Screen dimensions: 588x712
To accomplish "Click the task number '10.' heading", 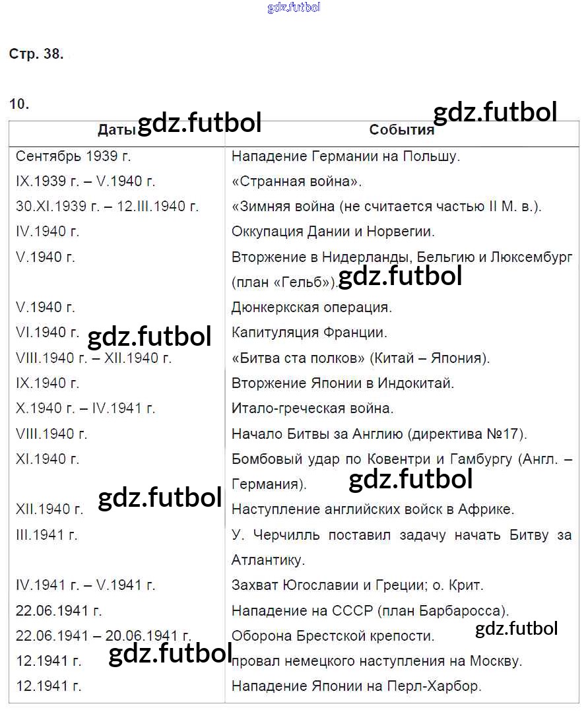I will 19,104.
